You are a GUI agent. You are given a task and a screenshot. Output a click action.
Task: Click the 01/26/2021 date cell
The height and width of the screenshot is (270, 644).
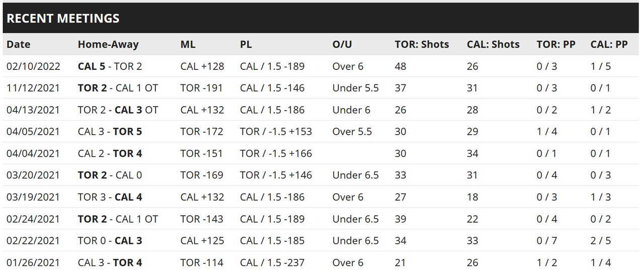point(33,262)
